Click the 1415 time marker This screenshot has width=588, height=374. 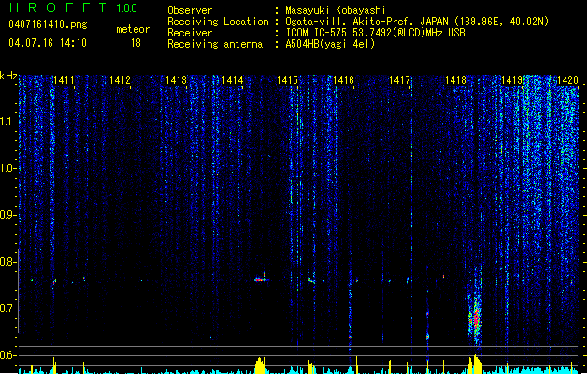[x=287, y=80]
